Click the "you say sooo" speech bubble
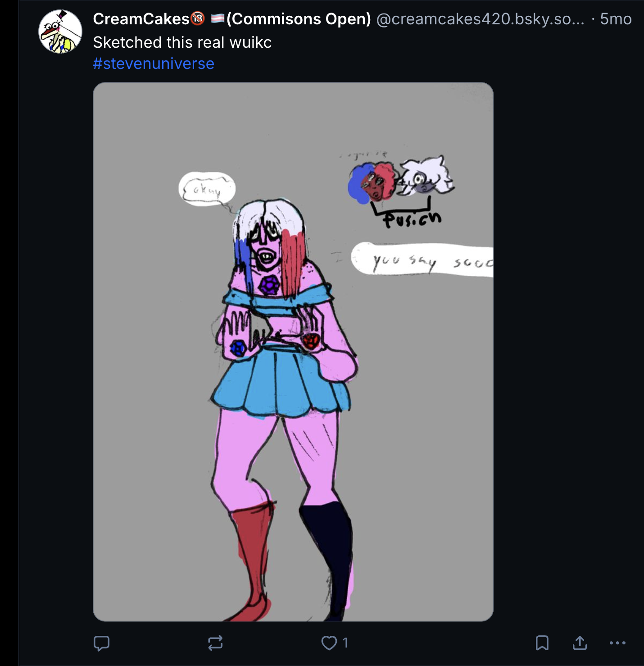The height and width of the screenshot is (666, 644). tap(423, 260)
